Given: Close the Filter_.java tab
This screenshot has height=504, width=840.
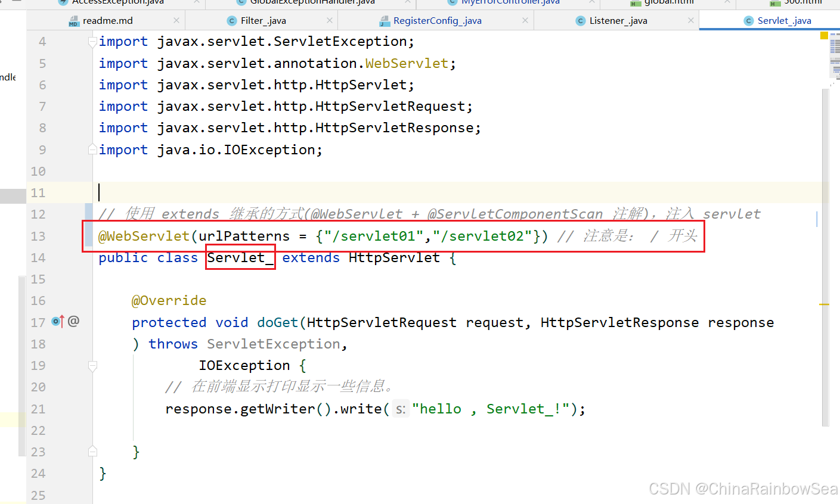Looking at the screenshot, I should tap(329, 20).
